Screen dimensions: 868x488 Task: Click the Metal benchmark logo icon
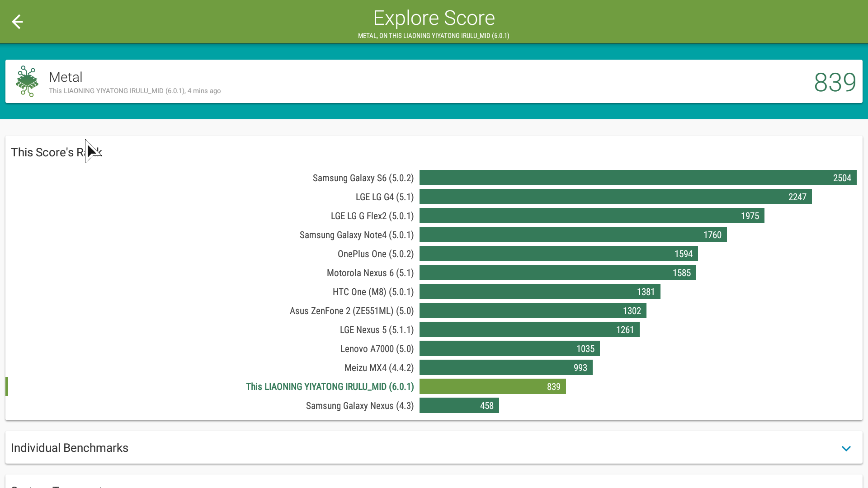click(27, 81)
